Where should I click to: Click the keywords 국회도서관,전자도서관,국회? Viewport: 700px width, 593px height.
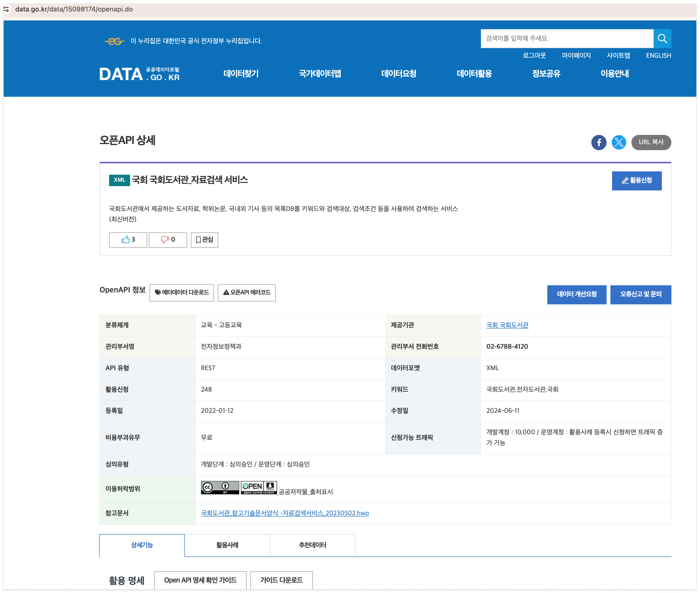pyautogui.click(x=522, y=389)
